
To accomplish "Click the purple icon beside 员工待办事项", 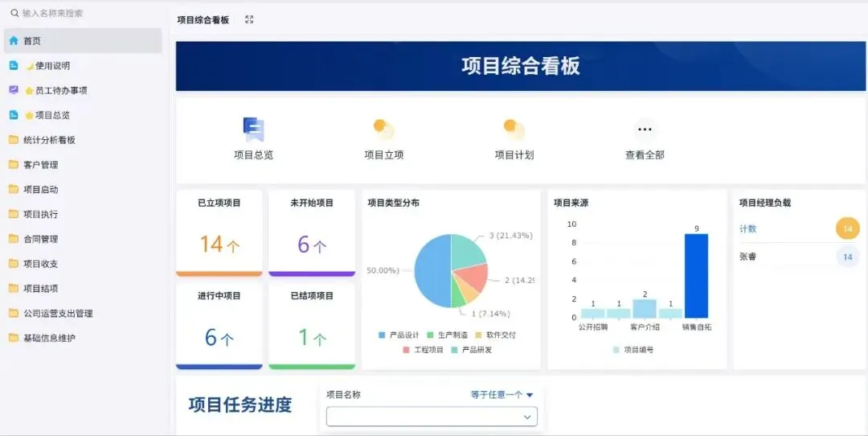I will coord(14,90).
